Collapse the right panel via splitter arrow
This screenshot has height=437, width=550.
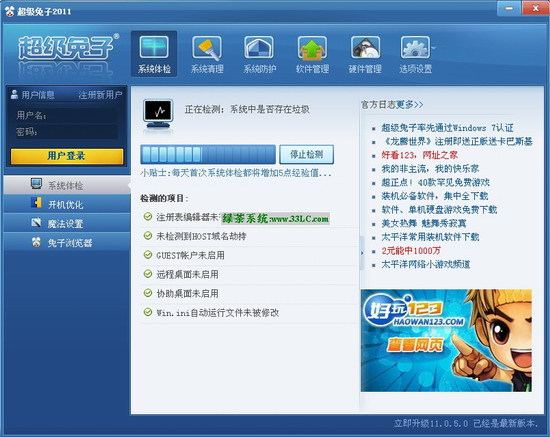click(x=362, y=253)
